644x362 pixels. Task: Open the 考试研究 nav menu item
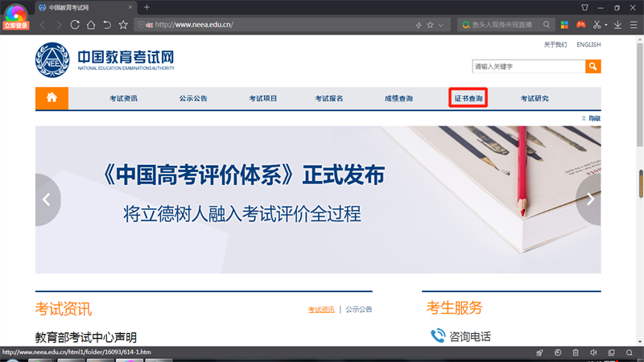[535, 98]
